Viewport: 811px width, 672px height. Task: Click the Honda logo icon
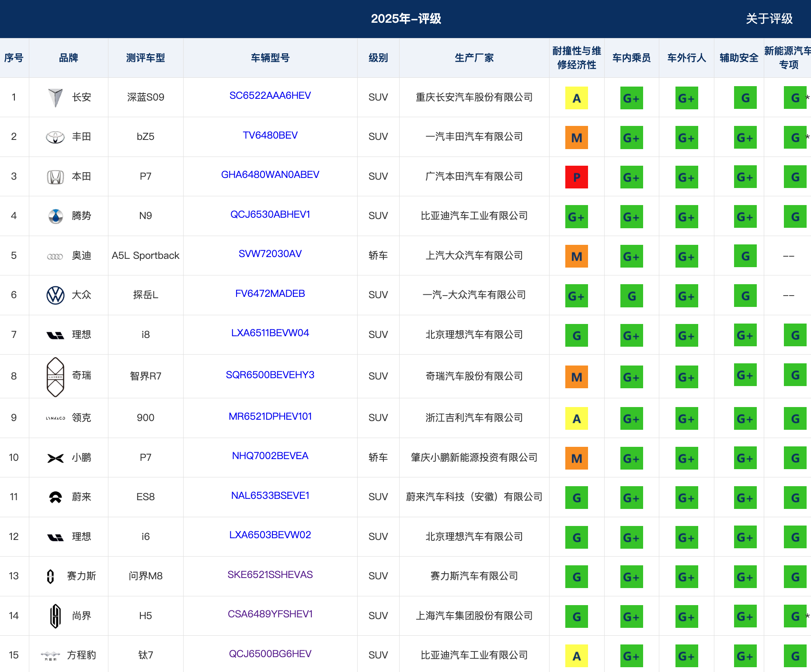coord(56,177)
